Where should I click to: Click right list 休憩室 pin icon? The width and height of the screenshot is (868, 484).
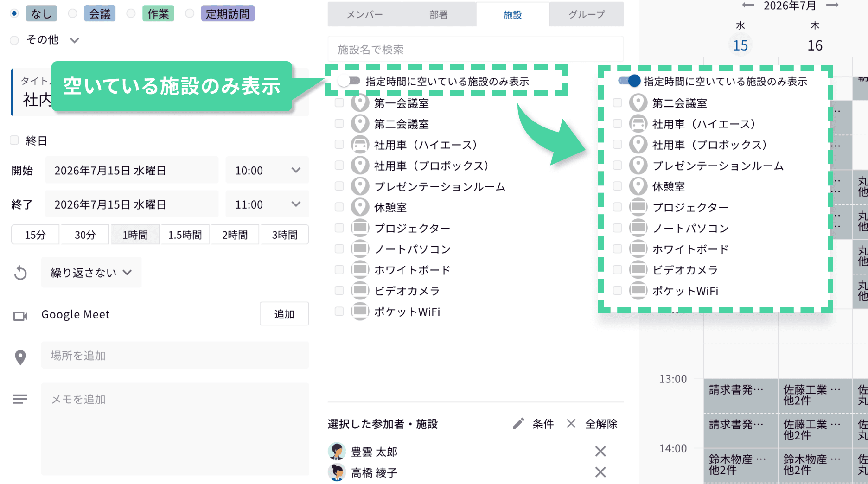tap(638, 186)
